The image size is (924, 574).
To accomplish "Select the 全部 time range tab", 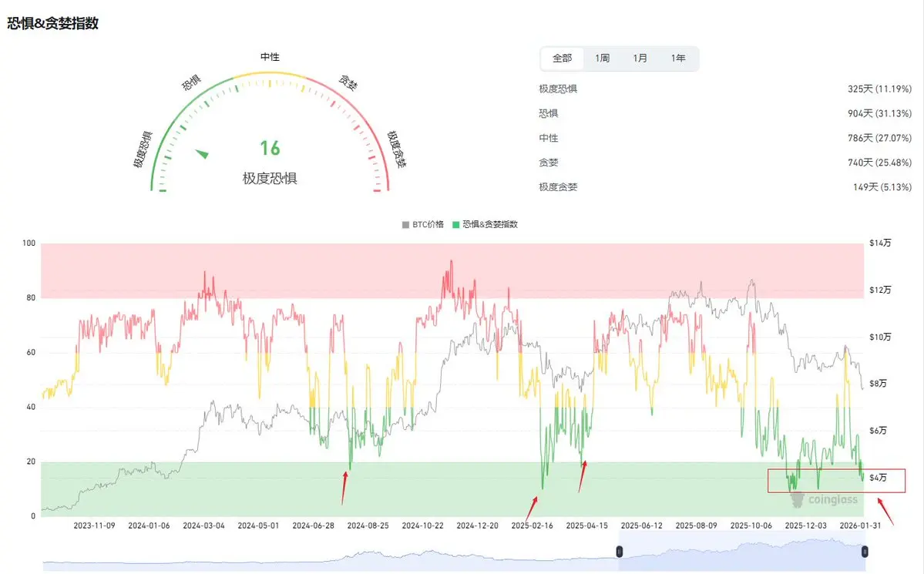I will [x=562, y=59].
